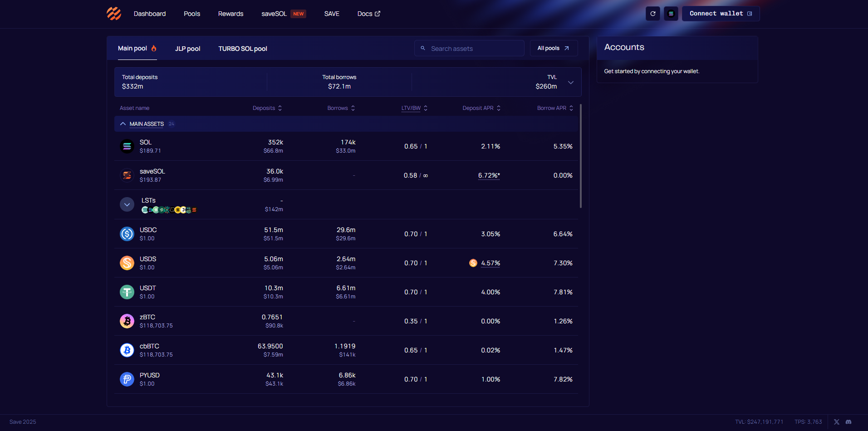This screenshot has height=431, width=868.
Task: Click the cbBTC token icon
Action: pyautogui.click(x=127, y=350)
